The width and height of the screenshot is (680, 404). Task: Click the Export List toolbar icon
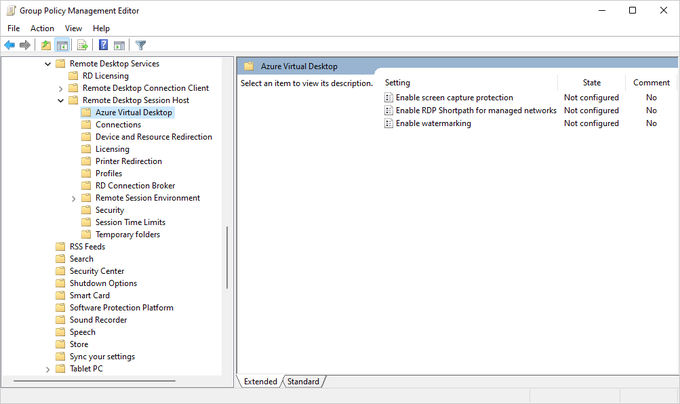(82, 45)
